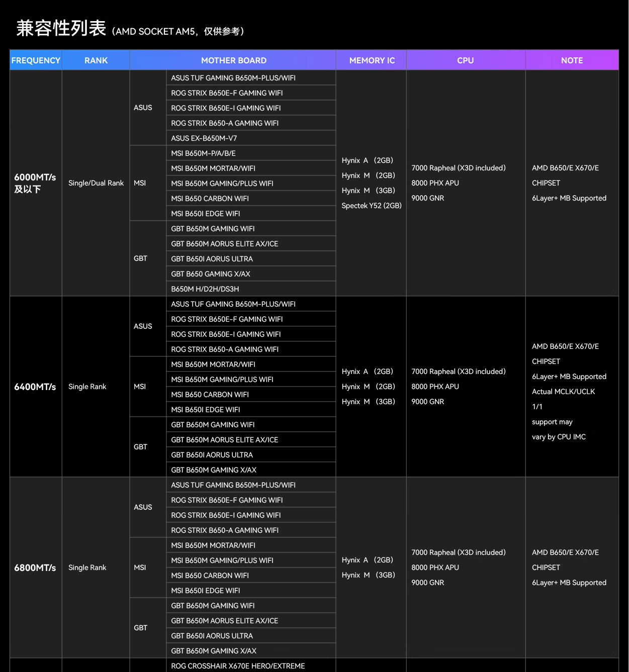Screen dimensions: 629x672
Task: Click 8000 PHX APU in 6400MT/s section
Action: (435, 387)
